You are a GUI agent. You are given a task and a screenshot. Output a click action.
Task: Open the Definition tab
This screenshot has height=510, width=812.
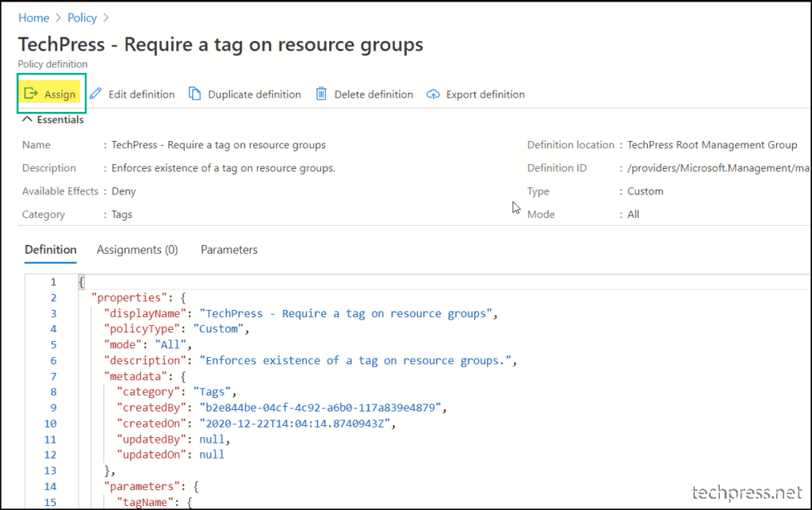[x=51, y=250]
